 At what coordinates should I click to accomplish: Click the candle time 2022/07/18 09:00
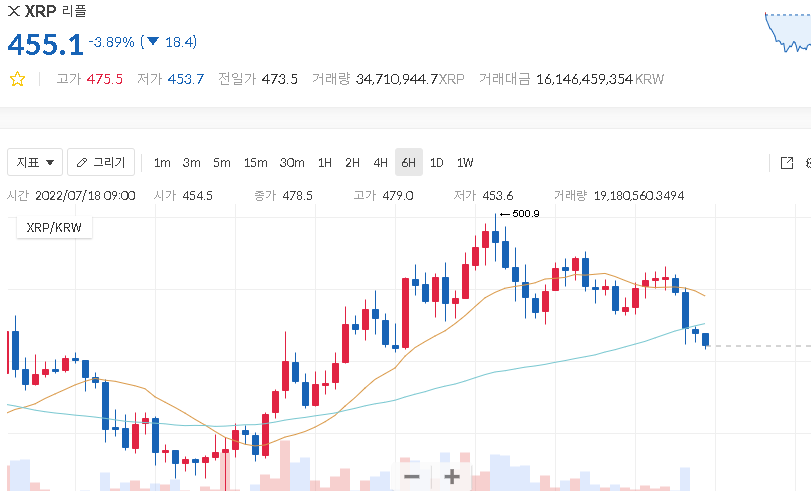(85, 196)
